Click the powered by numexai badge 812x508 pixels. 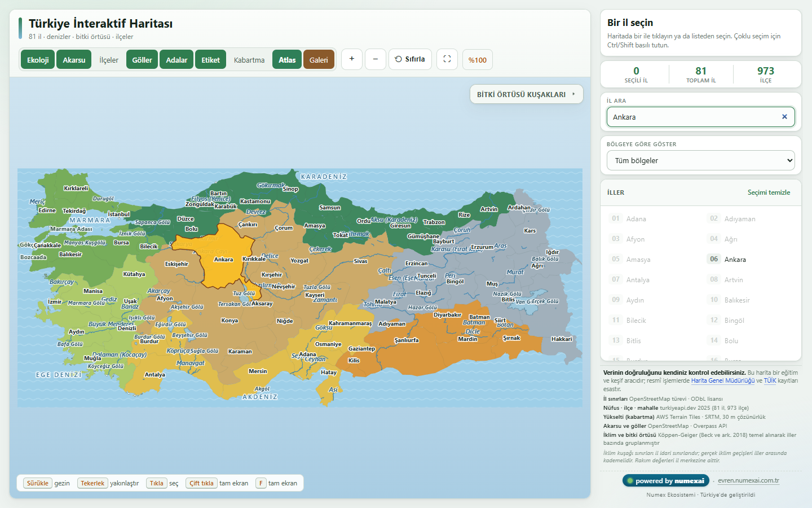pyautogui.click(x=665, y=481)
